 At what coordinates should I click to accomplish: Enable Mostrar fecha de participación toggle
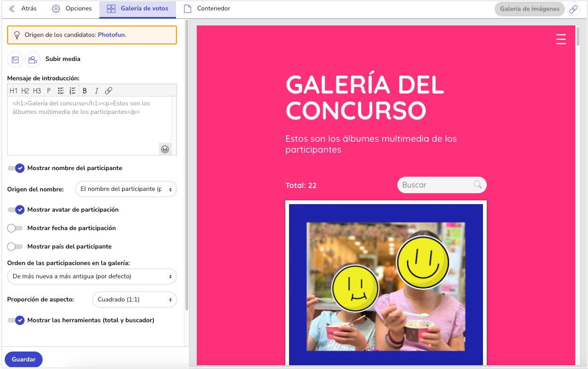pyautogui.click(x=15, y=228)
